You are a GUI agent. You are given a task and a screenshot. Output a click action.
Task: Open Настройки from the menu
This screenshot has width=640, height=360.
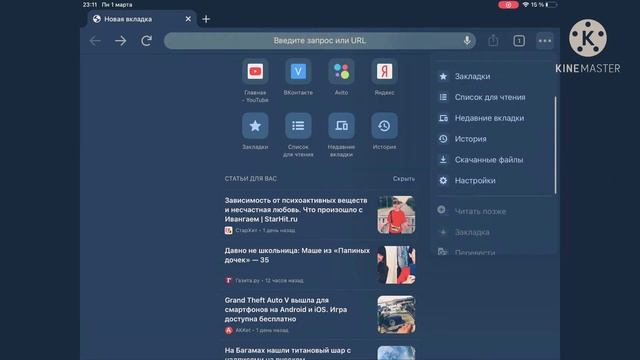tap(494, 180)
